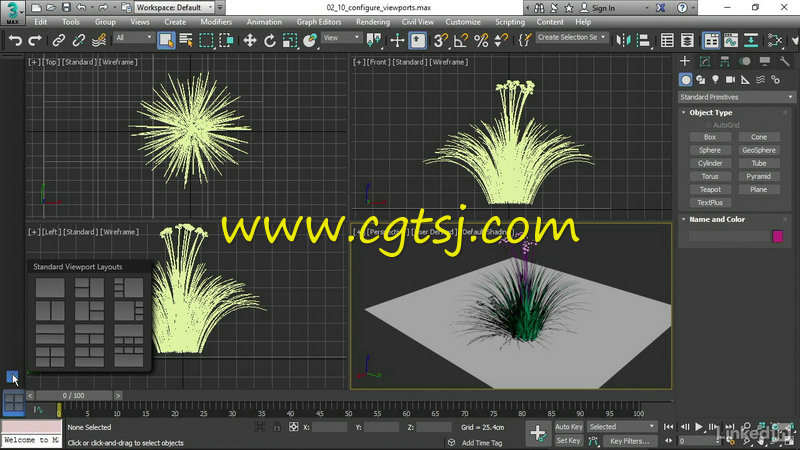Image resolution: width=800 pixels, height=450 pixels.
Task: Open the Layer Explorer icon
Action: (x=687, y=40)
